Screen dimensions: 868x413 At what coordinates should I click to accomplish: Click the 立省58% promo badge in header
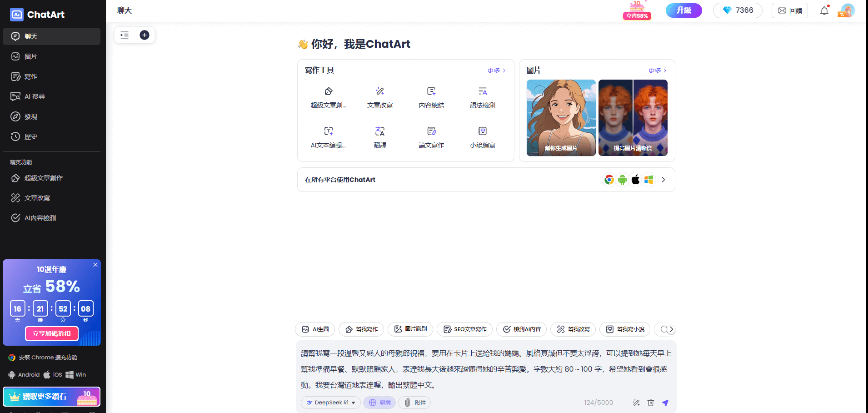637,10
